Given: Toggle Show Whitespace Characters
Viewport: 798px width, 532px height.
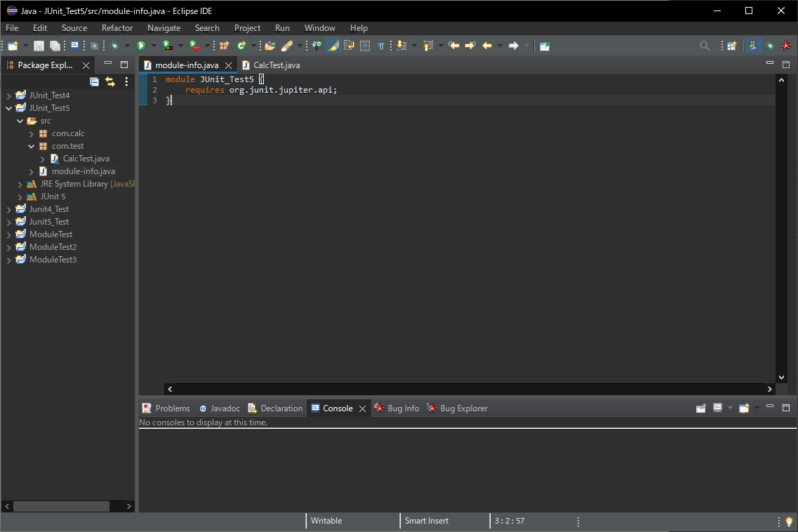Looking at the screenshot, I should click(x=381, y=46).
